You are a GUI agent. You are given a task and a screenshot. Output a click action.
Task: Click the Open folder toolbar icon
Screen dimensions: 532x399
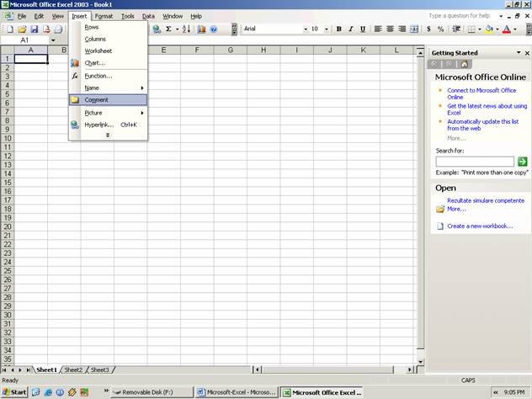[22, 29]
